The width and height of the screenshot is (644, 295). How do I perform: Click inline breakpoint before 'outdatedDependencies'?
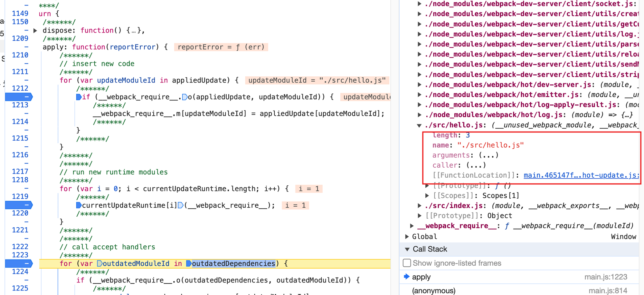(189, 264)
